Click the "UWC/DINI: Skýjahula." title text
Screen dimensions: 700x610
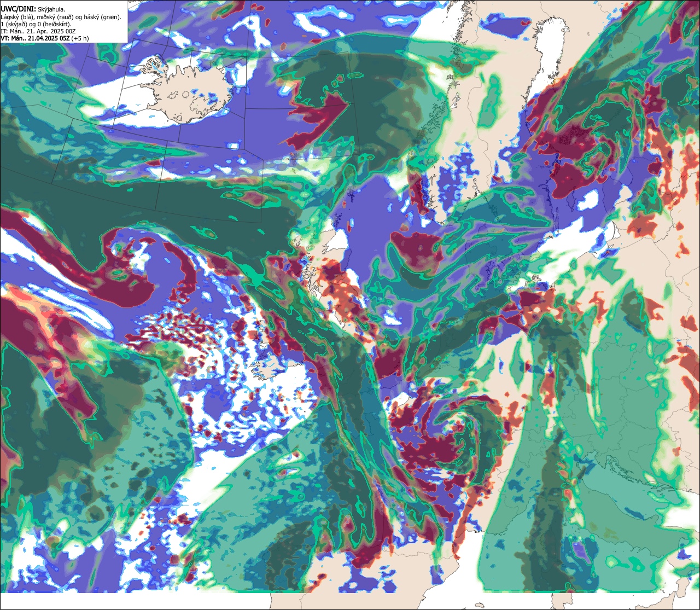(x=33, y=8)
